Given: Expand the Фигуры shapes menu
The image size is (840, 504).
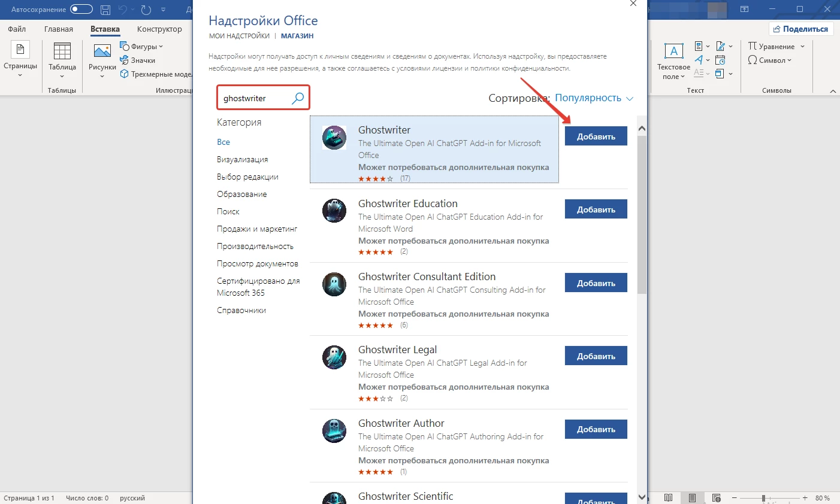Looking at the screenshot, I should (x=141, y=46).
